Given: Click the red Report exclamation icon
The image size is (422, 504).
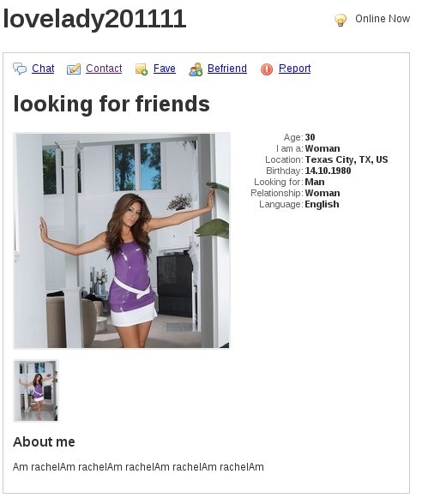Looking at the screenshot, I should click(267, 69).
